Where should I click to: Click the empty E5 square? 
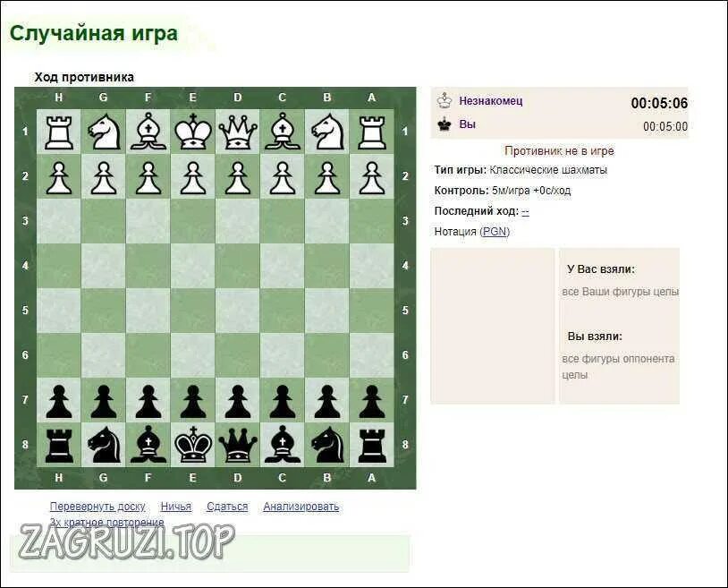click(x=192, y=311)
